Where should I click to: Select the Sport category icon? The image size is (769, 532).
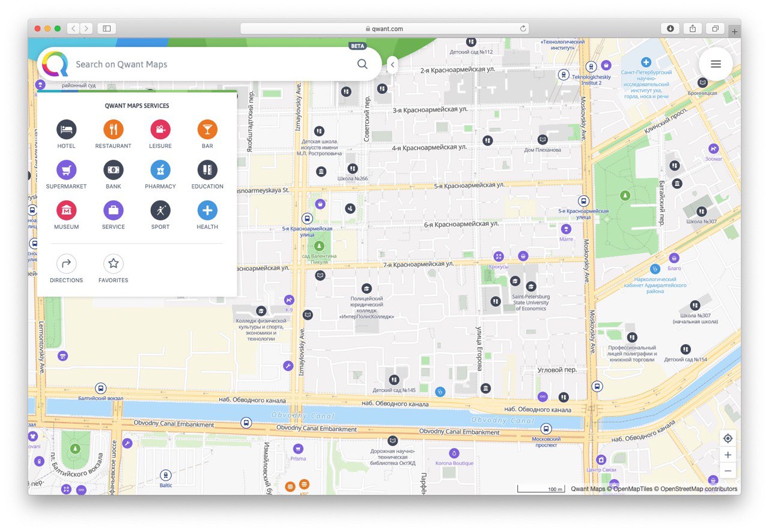[x=160, y=210]
